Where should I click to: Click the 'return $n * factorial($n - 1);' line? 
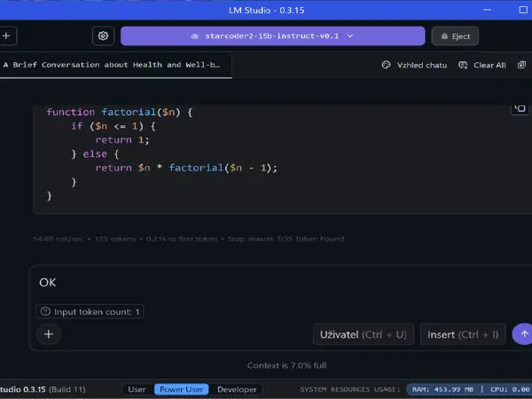[186, 168]
